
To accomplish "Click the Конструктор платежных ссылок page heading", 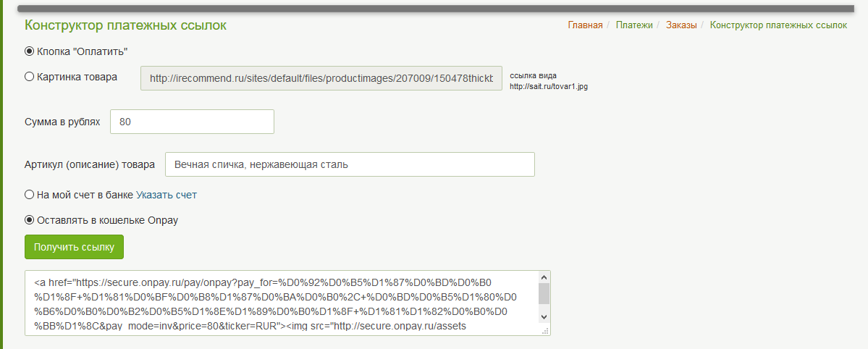I will [x=125, y=25].
